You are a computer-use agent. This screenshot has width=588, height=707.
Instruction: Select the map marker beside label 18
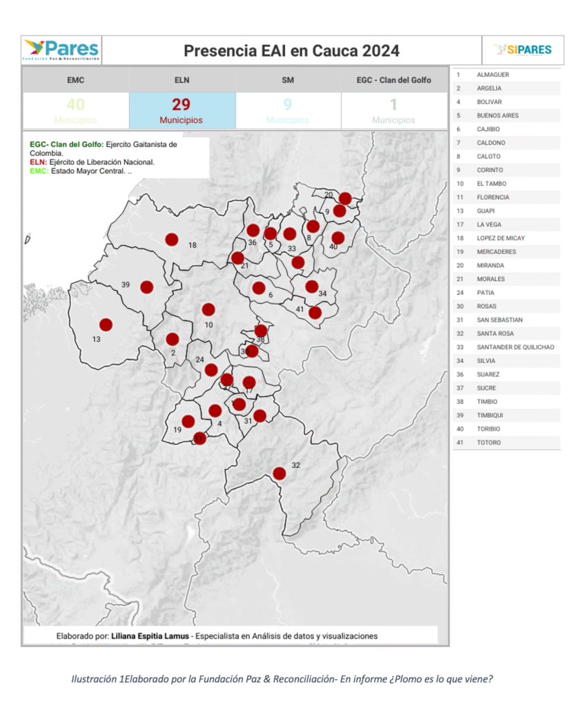172,240
